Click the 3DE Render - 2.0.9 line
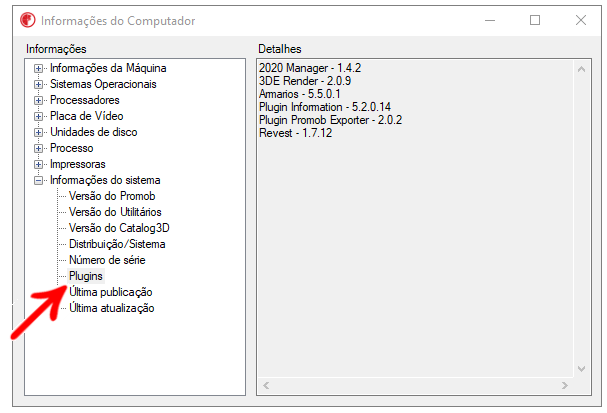 (305, 81)
